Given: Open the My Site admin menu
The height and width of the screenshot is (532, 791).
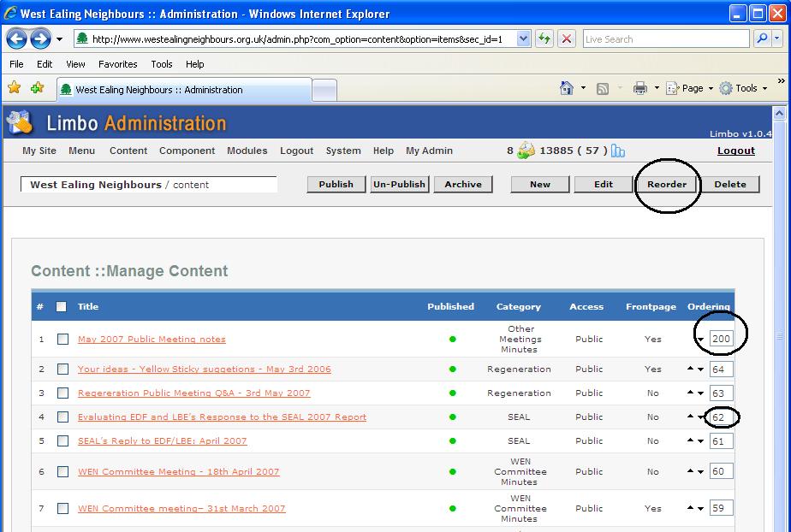Looking at the screenshot, I should pyautogui.click(x=39, y=151).
